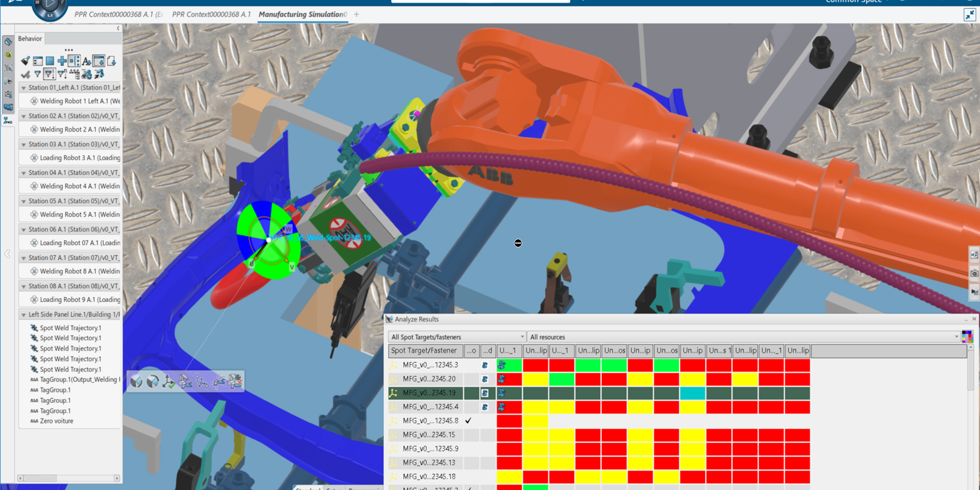
Task: Click the blue plus icon in Behavior toolbar
Action: [x=62, y=61]
